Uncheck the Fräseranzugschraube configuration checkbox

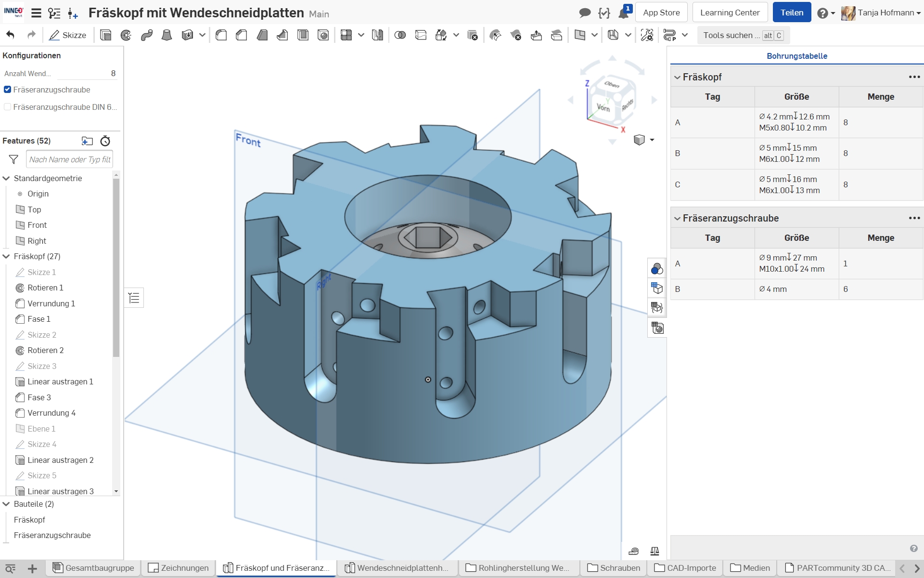click(x=7, y=90)
